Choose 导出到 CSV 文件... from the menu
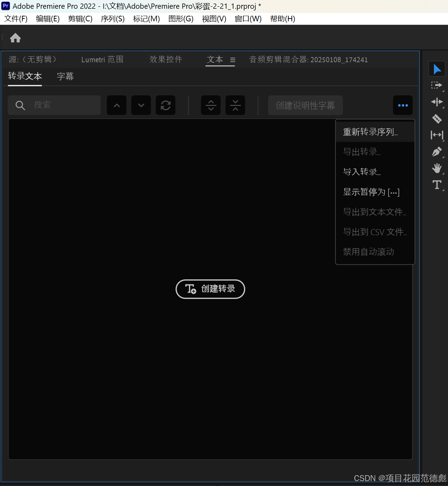This screenshot has height=486, width=448. tap(375, 232)
